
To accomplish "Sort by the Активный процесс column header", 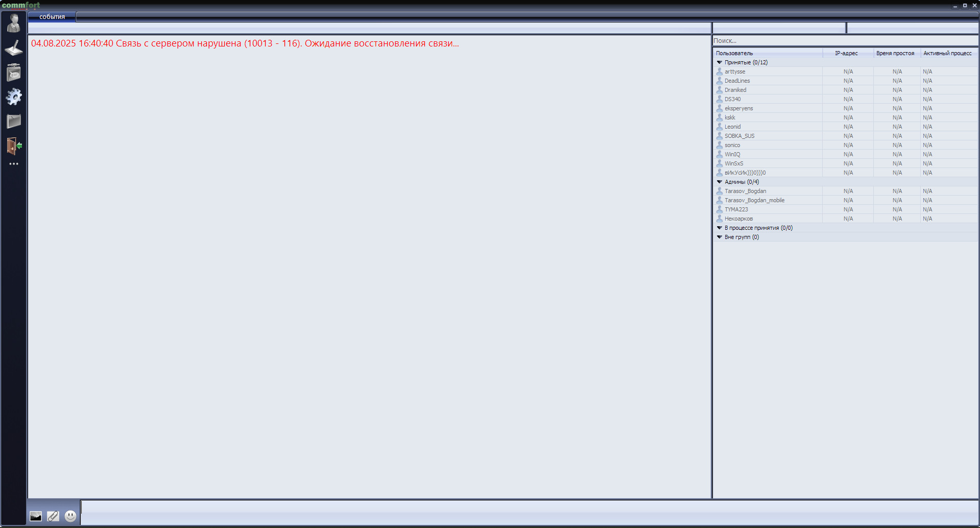I will (x=949, y=53).
